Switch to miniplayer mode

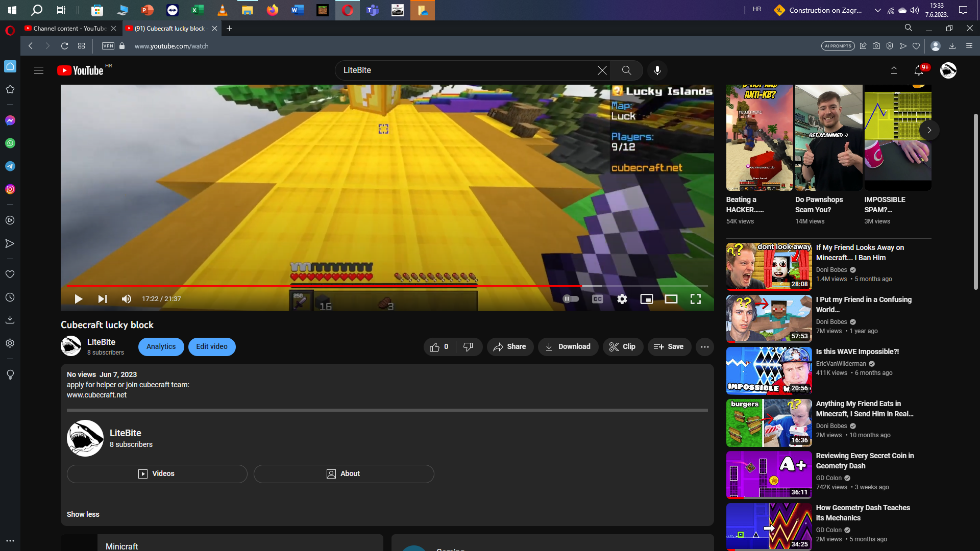click(x=646, y=299)
